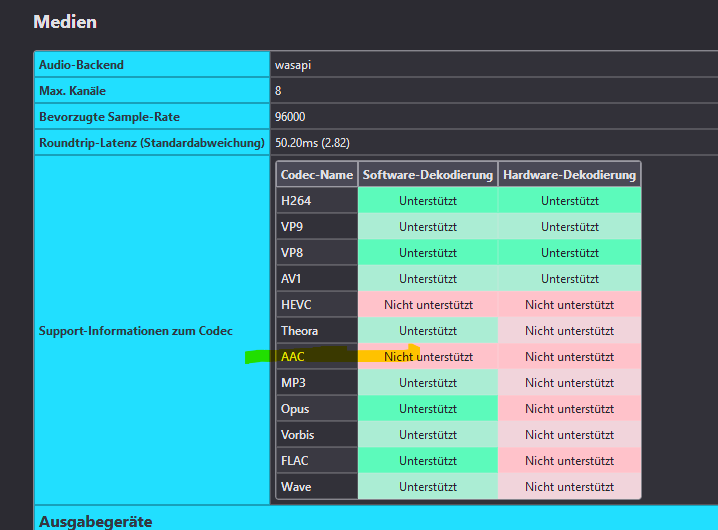Select the Theora codec name cell
Image resolution: width=718 pixels, height=530 pixels.
[317, 331]
